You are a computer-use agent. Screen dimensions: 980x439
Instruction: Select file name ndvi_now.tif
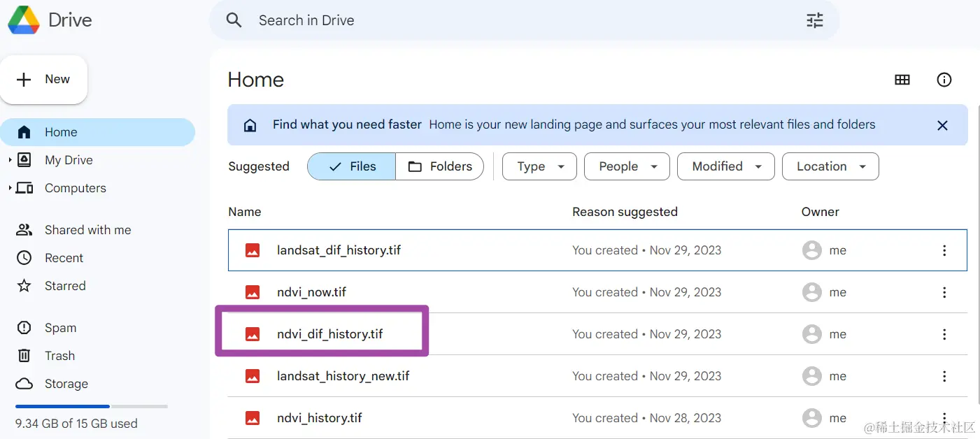[x=311, y=292]
